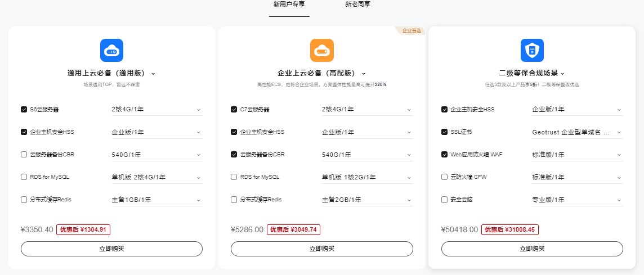Uncheck 企业主机安全HSS in the 高配版 card
644x275 pixels.
pyautogui.click(x=234, y=132)
